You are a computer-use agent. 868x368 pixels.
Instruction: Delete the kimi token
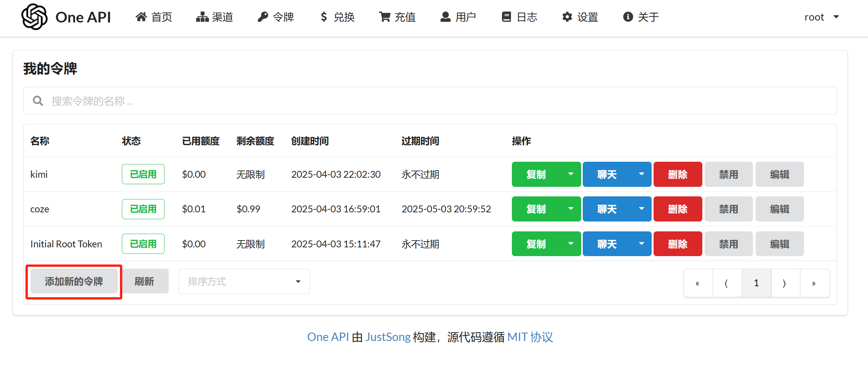coord(678,174)
